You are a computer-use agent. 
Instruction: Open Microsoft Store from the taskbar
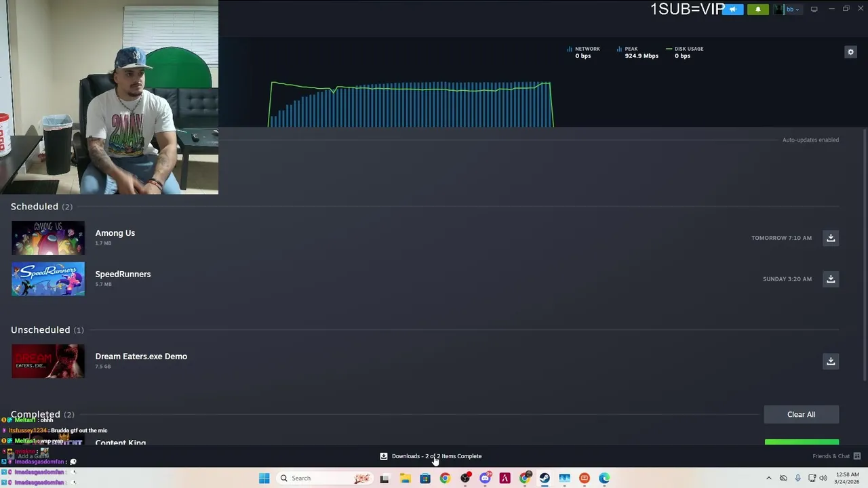click(x=425, y=479)
